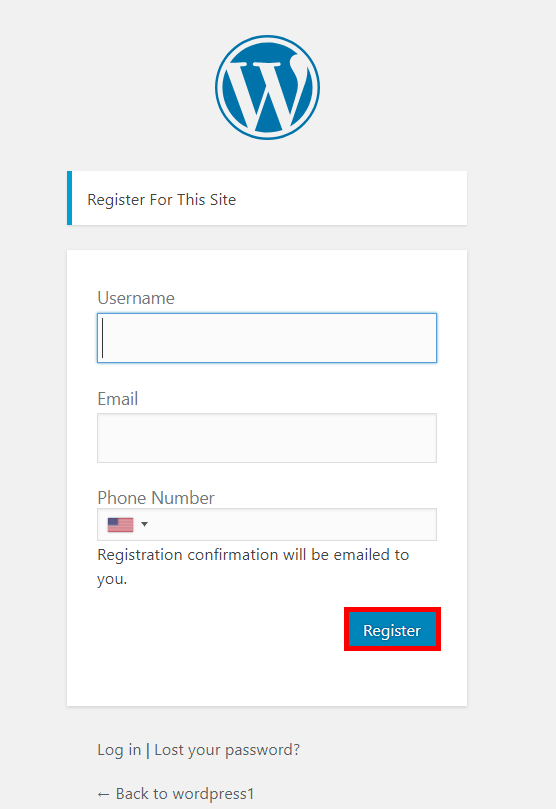Screen dimensions: 556x809
Task: Click the Username field label
Action: (x=136, y=298)
